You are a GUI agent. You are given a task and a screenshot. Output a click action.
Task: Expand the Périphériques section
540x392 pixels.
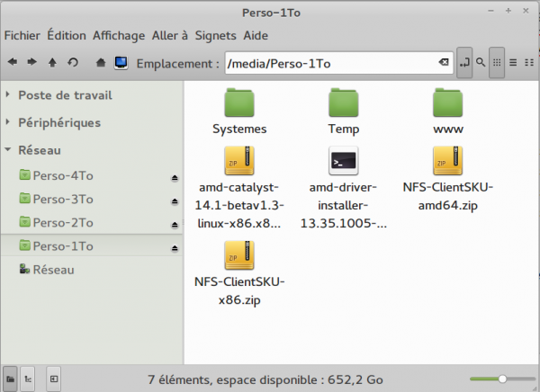click(x=9, y=123)
